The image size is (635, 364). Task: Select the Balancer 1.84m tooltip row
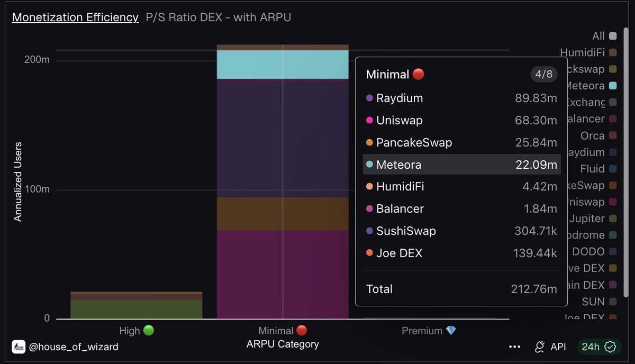(x=461, y=209)
